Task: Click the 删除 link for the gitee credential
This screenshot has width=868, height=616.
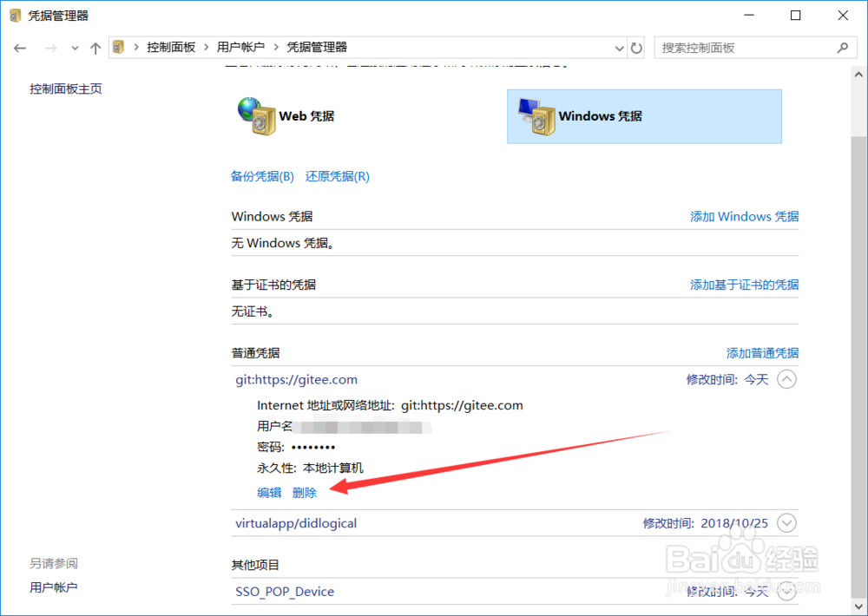Action: click(305, 492)
